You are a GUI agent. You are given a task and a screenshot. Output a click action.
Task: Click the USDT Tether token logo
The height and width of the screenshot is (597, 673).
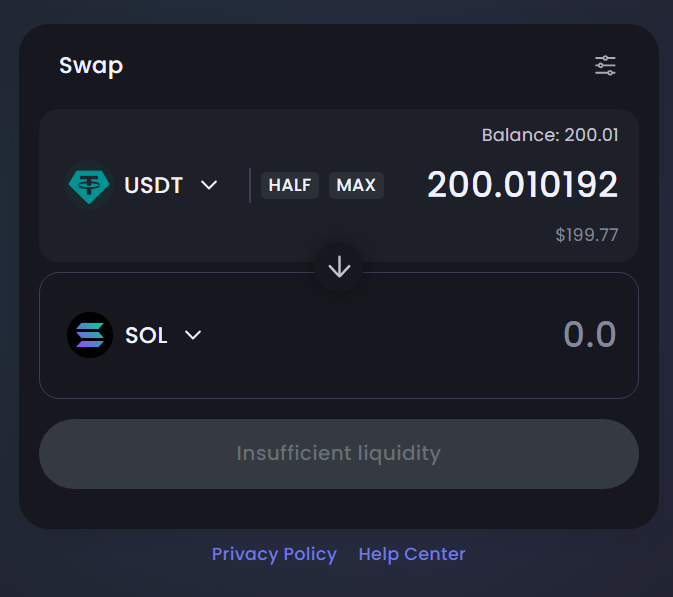tap(89, 185)
